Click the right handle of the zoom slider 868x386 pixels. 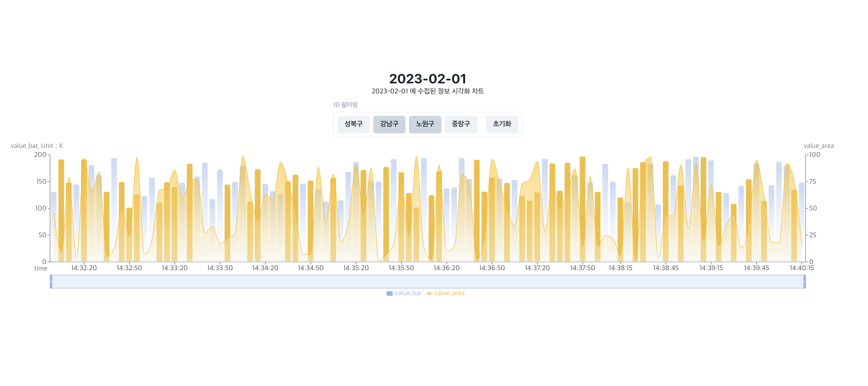pos(804,282)
